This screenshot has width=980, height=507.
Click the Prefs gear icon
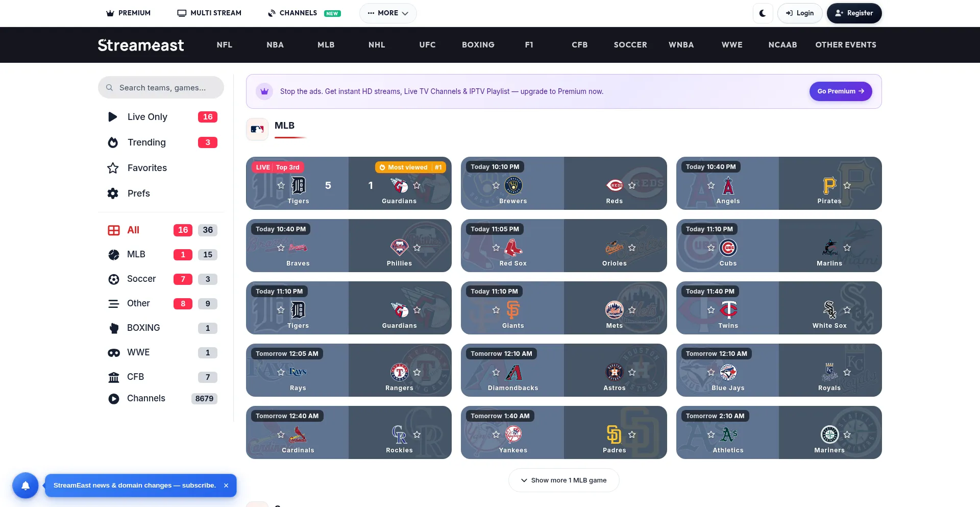[x=113, y=194]
